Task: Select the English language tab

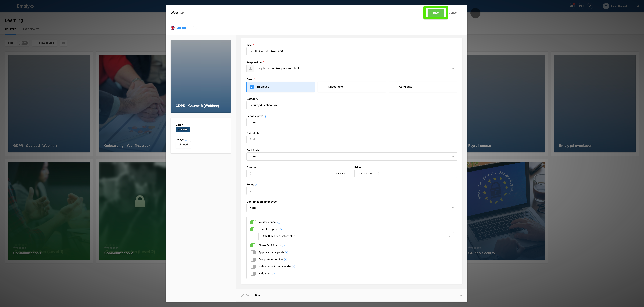Action: coord(181,28)
